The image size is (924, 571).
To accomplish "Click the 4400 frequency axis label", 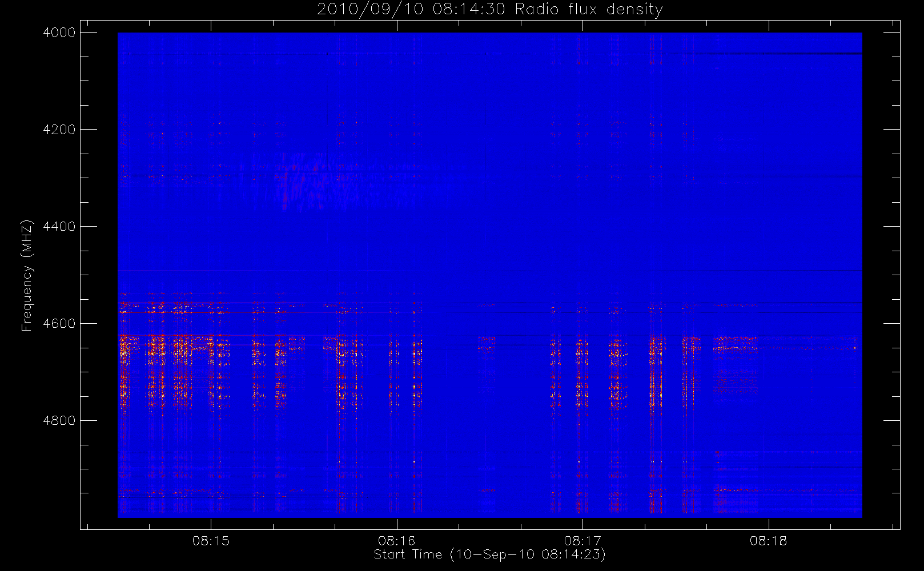I will pyautogui.click(x=59, y=227).
